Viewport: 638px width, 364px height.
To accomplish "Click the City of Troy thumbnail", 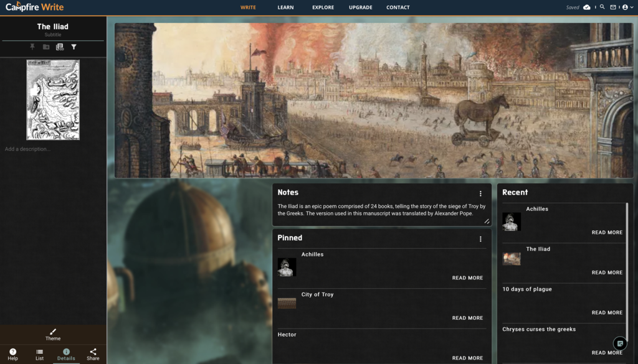I will pos(287,304).
